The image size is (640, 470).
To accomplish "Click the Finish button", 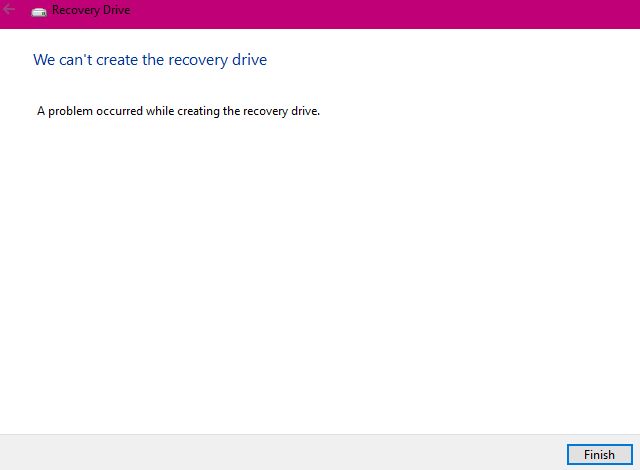I will 599,454.
